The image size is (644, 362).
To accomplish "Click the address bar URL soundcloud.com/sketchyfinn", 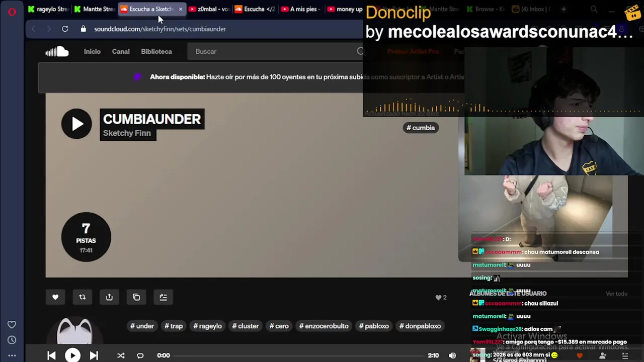I will pos(160,29).
